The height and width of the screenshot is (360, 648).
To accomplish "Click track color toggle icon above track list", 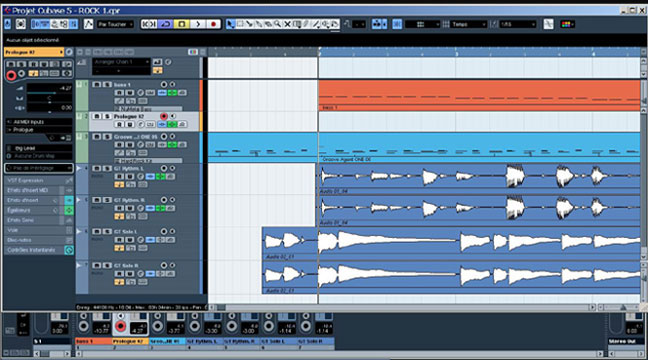I will (193, 52).
